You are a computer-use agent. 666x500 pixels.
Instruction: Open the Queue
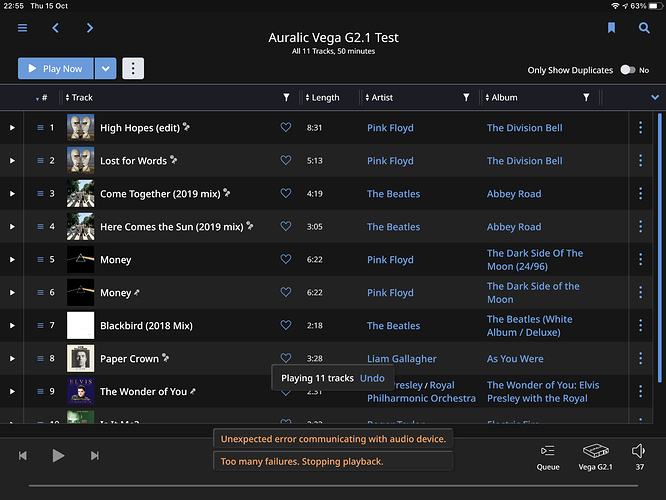547,458
